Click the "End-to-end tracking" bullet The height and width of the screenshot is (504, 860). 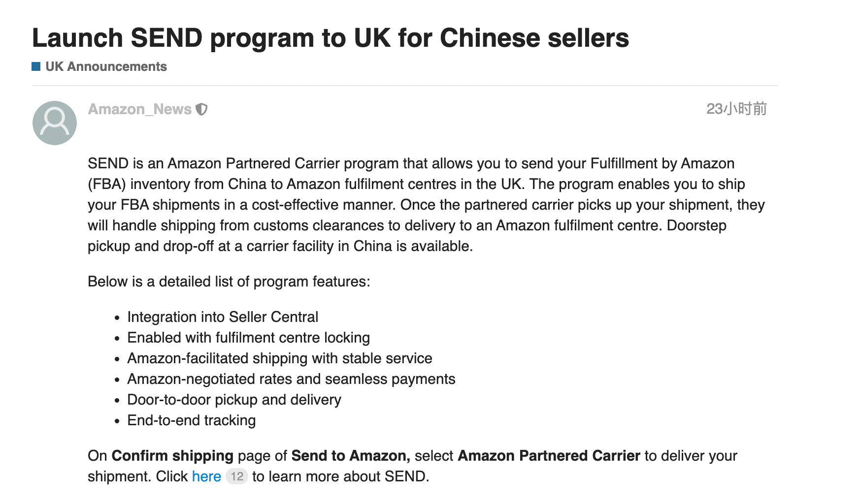(191, 420)
